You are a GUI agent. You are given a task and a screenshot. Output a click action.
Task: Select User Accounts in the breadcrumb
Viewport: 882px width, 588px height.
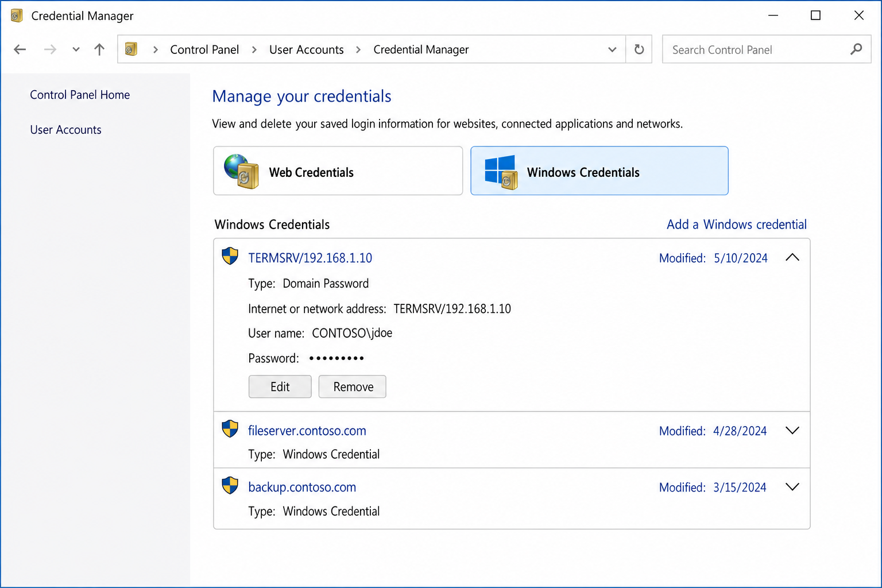click(x=307, y=49)
